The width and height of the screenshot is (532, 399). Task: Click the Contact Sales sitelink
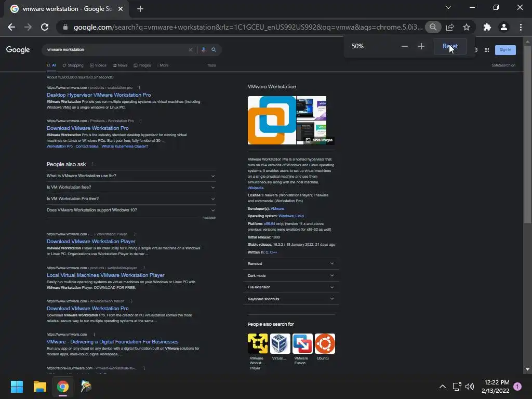87,146
